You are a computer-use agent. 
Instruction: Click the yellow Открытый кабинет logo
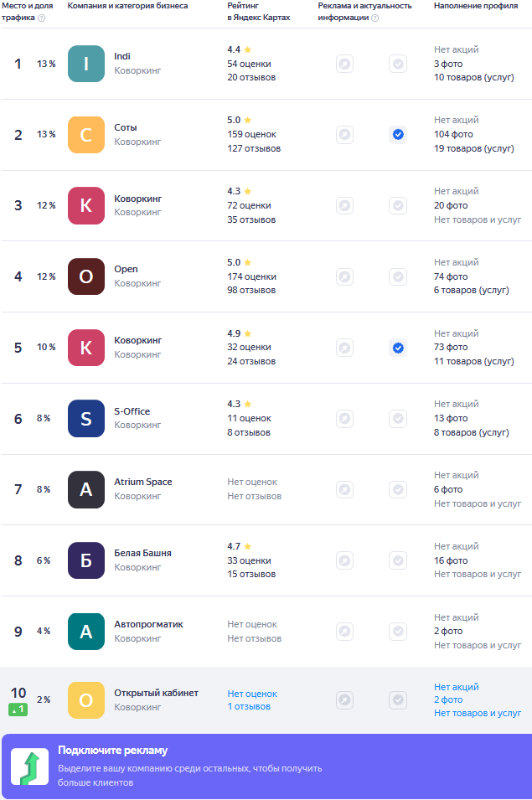tap(85, 700)
